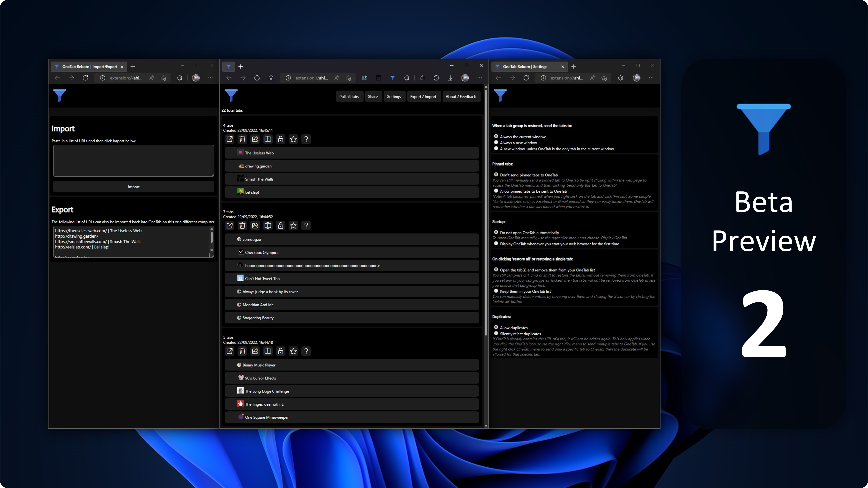The height and width of the screenshot is (488, 868).
Task: Share the 7 tabs group
Action: click(x=255, y=226)
